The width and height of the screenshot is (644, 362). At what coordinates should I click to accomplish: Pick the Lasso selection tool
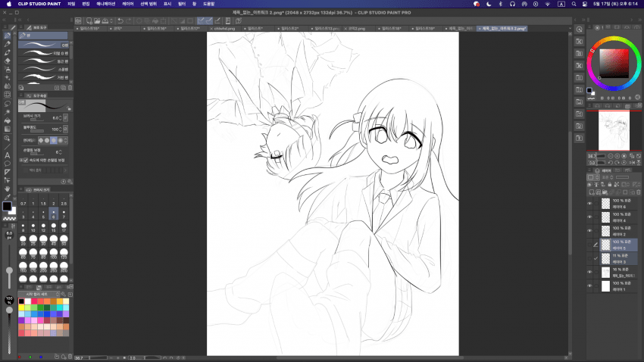[x=7, y=103]
